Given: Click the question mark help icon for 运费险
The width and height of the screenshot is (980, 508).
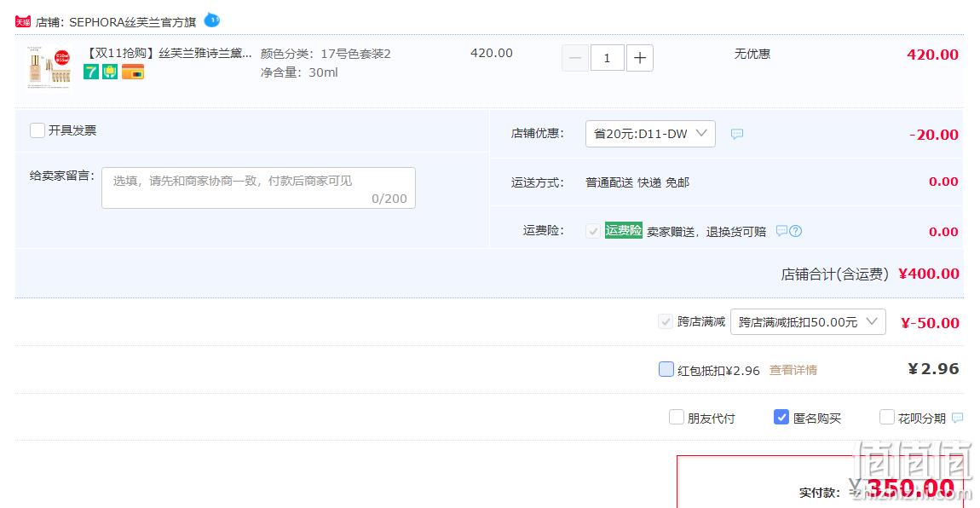Looking at the screenshot, I should (x=796, y=231).
